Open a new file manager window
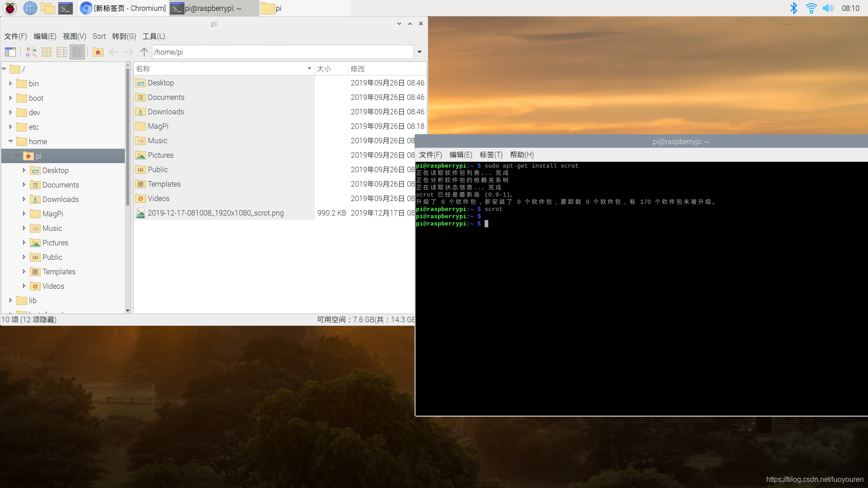This screenshot has width=868, height=488. point(10,52)
